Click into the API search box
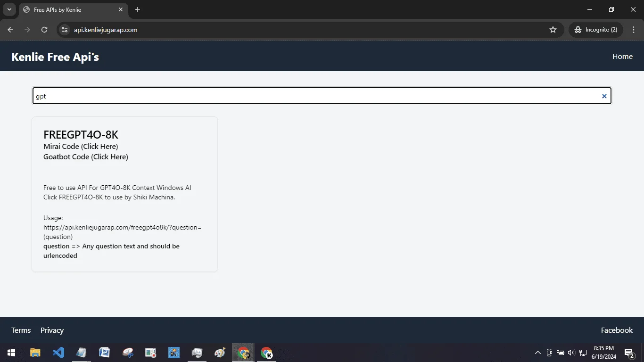 pyautogui.click(x=322, y=96)
